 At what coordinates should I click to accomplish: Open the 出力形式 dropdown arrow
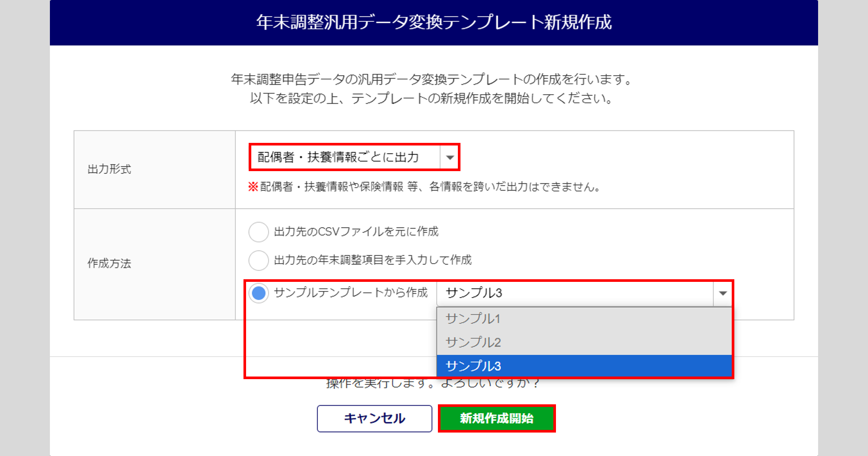coord(450,157)
